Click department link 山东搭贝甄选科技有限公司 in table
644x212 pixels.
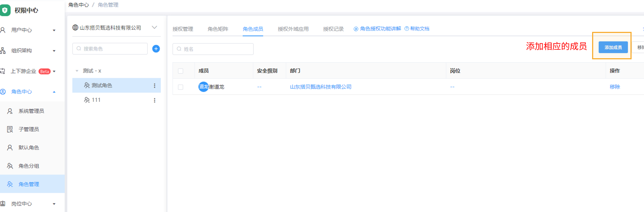coord(321,87)
